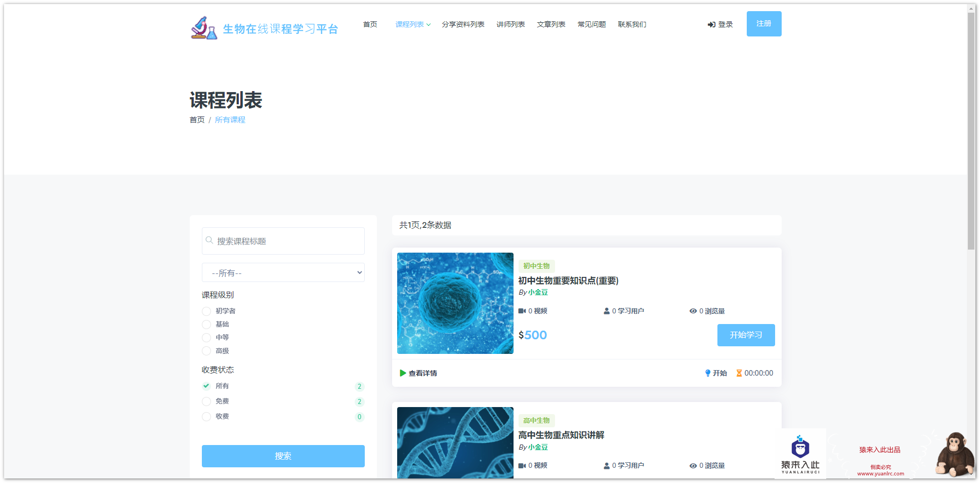
Task: Click the video camera icon on 高中生物重点知识讲解 course
Action: [522, 466]
